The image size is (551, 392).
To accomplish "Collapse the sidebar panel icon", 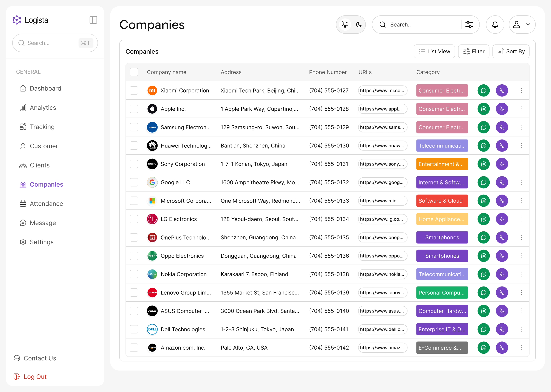I will click(93, 20).
